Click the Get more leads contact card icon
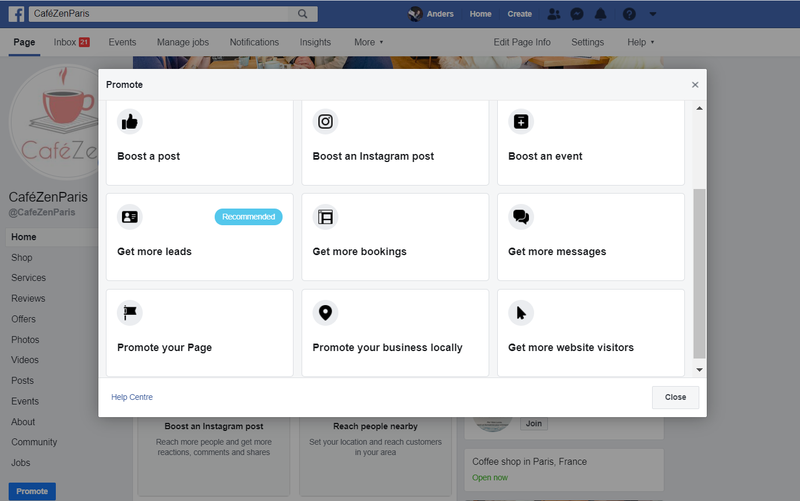Screen dimensions: 800x501 [x=130, y=217]
